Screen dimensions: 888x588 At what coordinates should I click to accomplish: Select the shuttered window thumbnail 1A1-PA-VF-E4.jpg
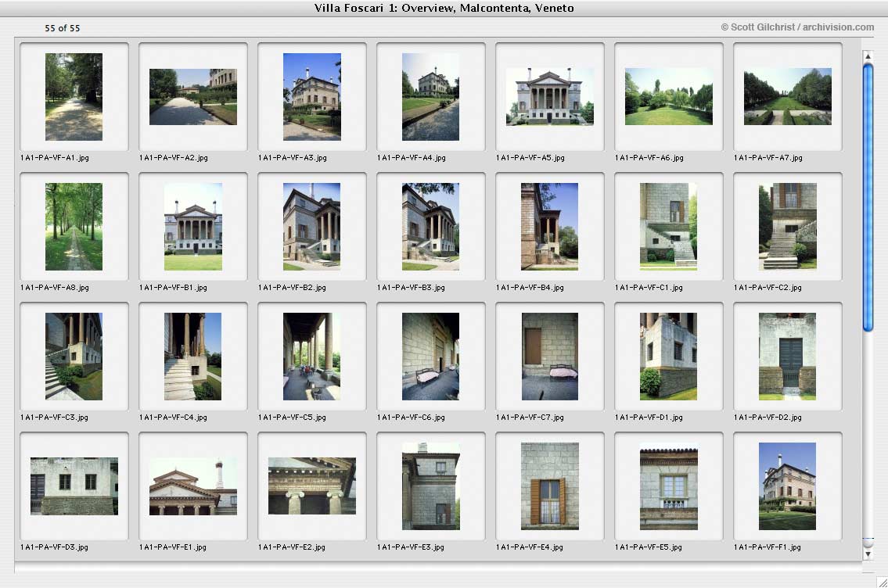coord(550,486)
